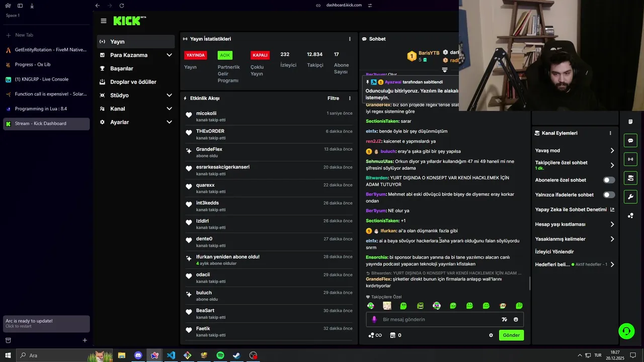Select the first green emote in chat row
Screen dimensions: 644x362
tap(370, 306)
